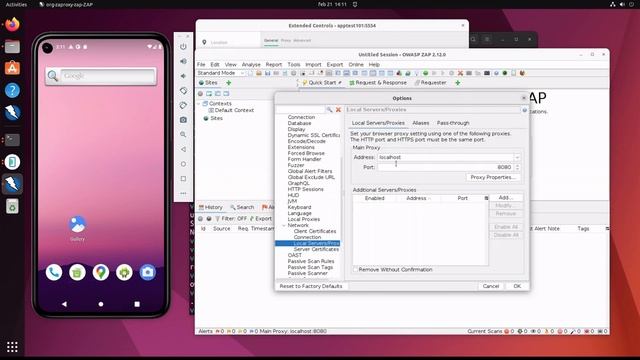The width and height of the screenshot is (640, 360).
Task: Click the Options dialog search field
Action: click(x=301, y=110)
